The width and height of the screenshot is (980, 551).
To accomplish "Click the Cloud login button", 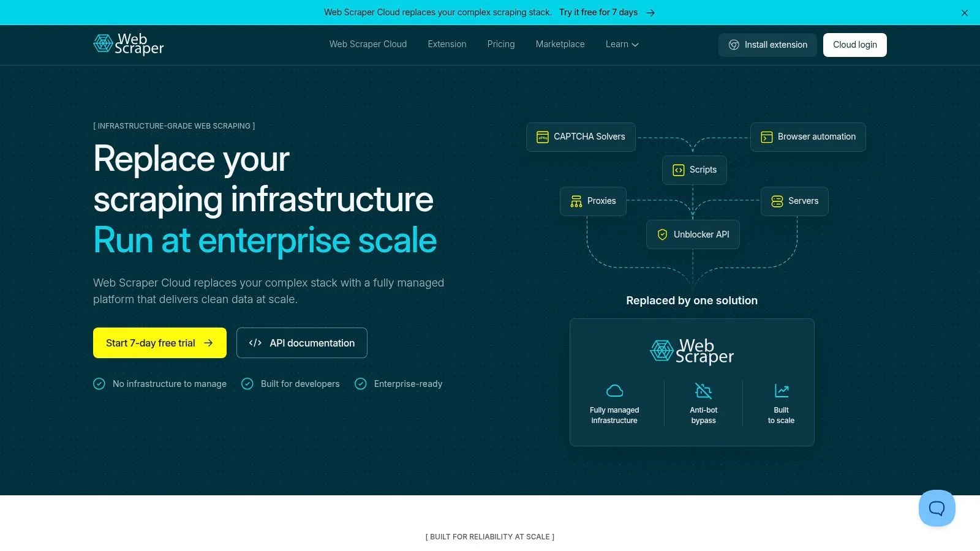I will [855, 45].
